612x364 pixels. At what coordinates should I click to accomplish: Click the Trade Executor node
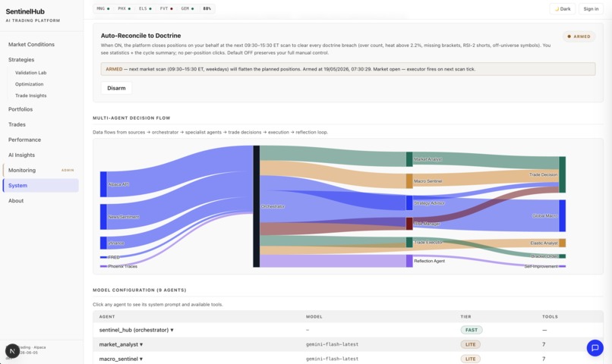coord(409,243)
